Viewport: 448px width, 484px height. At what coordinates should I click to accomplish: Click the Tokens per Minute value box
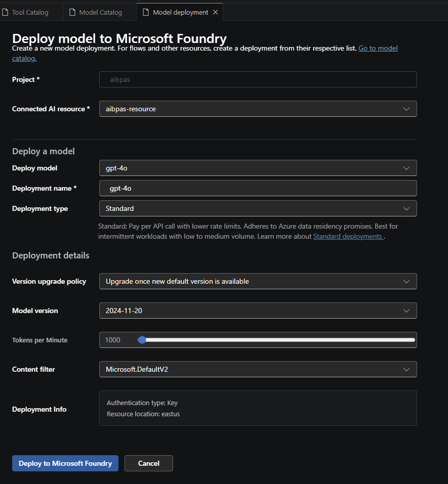(116, 340)
